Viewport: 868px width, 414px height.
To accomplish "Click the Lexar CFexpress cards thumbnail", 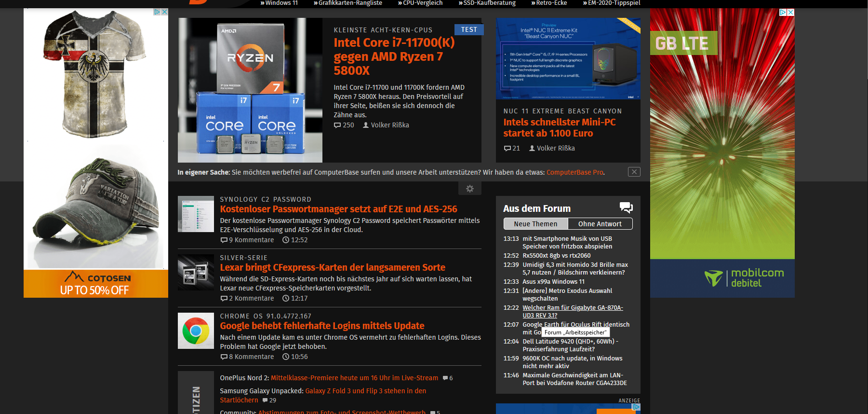I will click(x=196, y=272).
